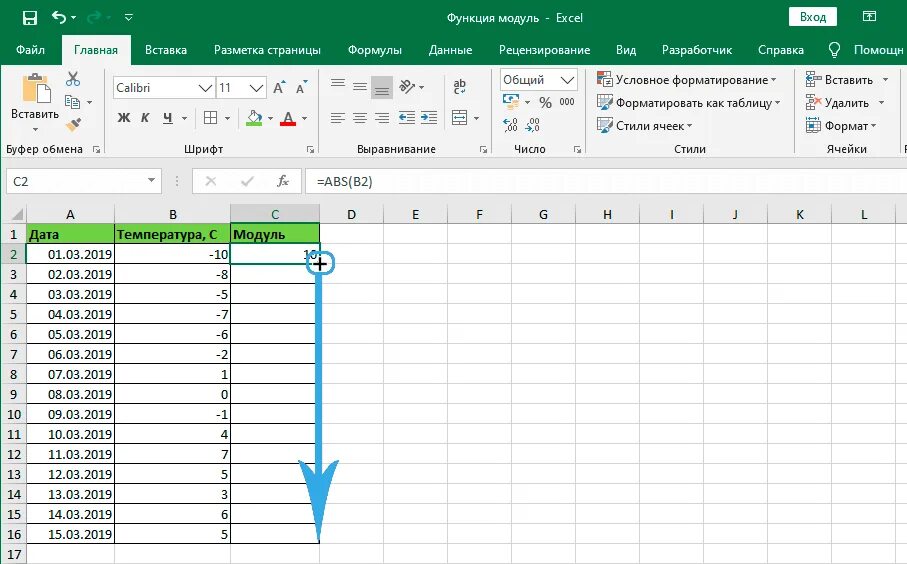Switch to the Вставка tab
This screenshot has width=907, height=564.
tap(166, 50)
